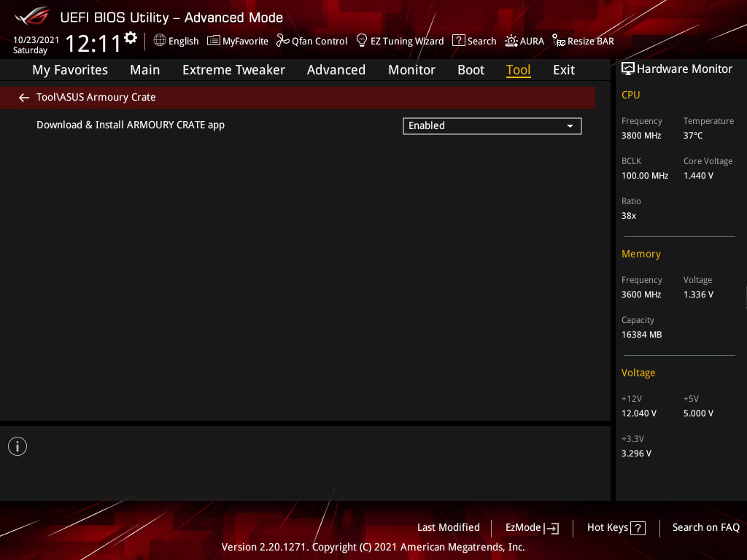Select the Tool tab

click(x=519, y=70)
